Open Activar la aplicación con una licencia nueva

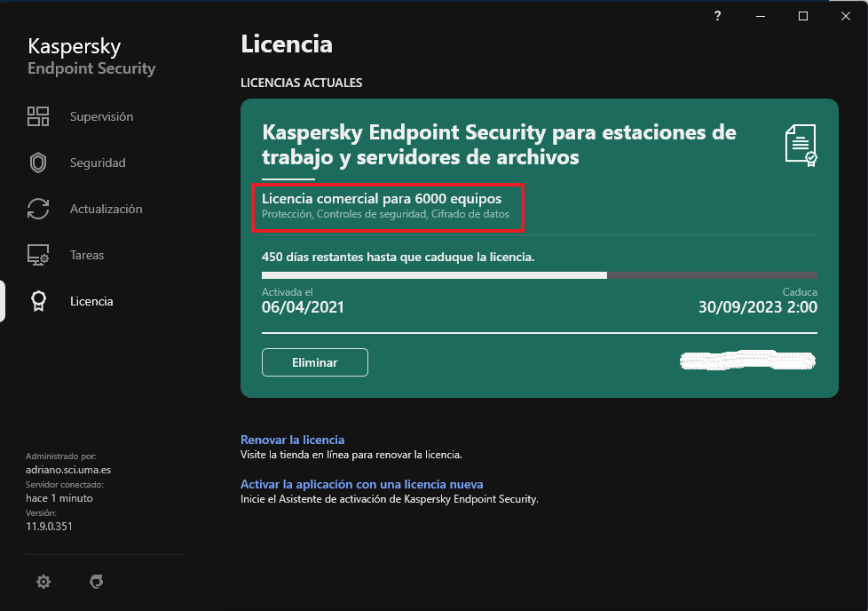[x=361, y=484]
